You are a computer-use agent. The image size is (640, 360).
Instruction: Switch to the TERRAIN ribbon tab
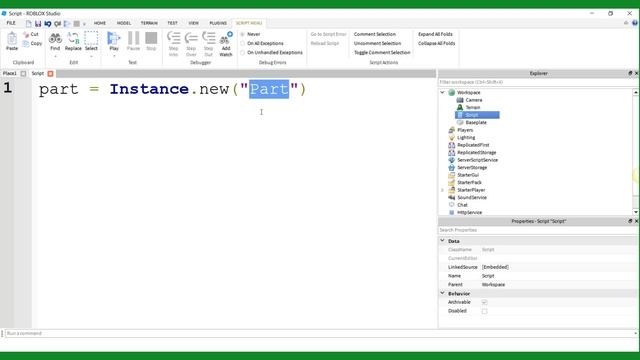pos(149,23)
